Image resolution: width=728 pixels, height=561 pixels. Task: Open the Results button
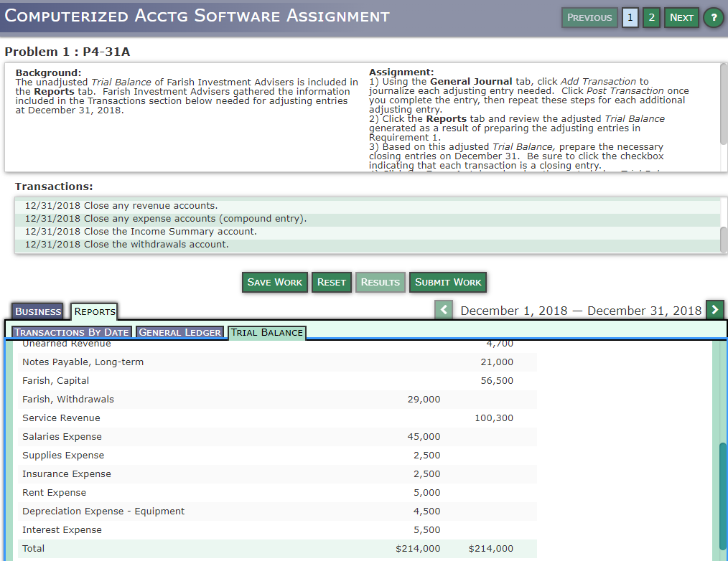pos(381,282)
